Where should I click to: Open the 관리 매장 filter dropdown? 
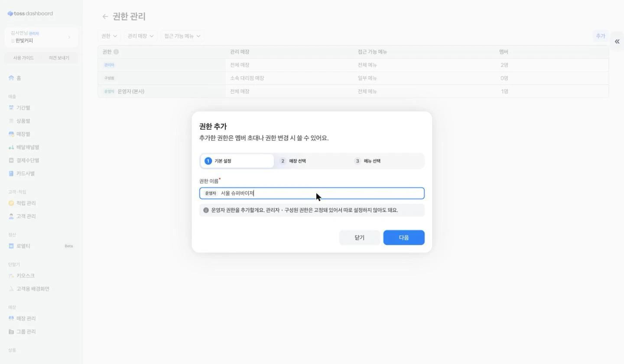140,36
